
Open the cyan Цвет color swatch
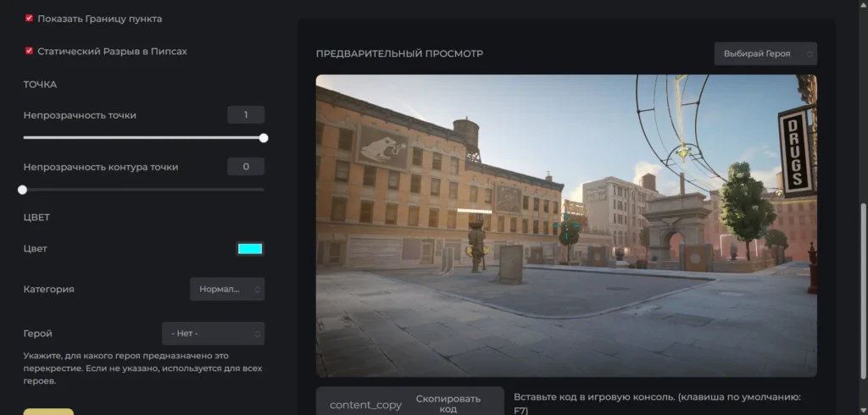coord(250,249)
